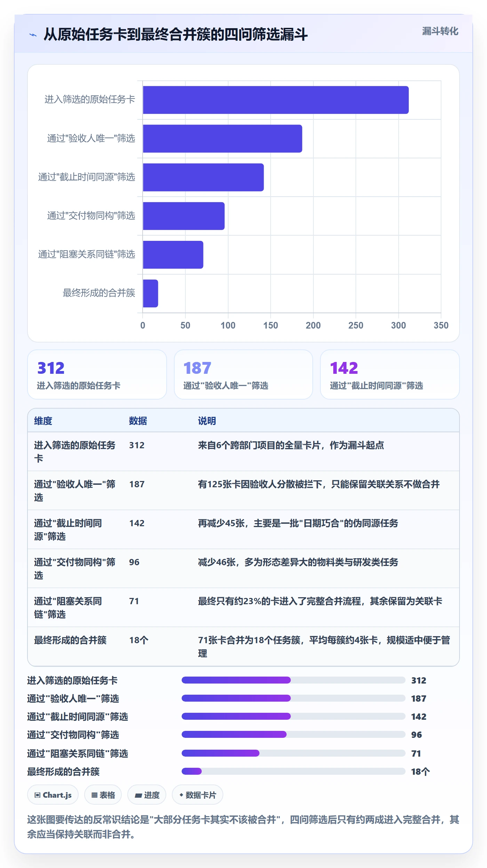The image size is (487, 868).
Task: Click the table note starting 再减少45张
Action: (298, 523)
